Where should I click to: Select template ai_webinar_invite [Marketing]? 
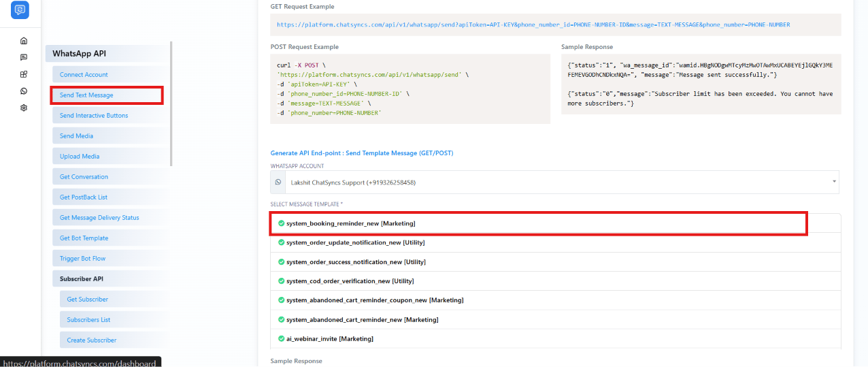[556, 338]
